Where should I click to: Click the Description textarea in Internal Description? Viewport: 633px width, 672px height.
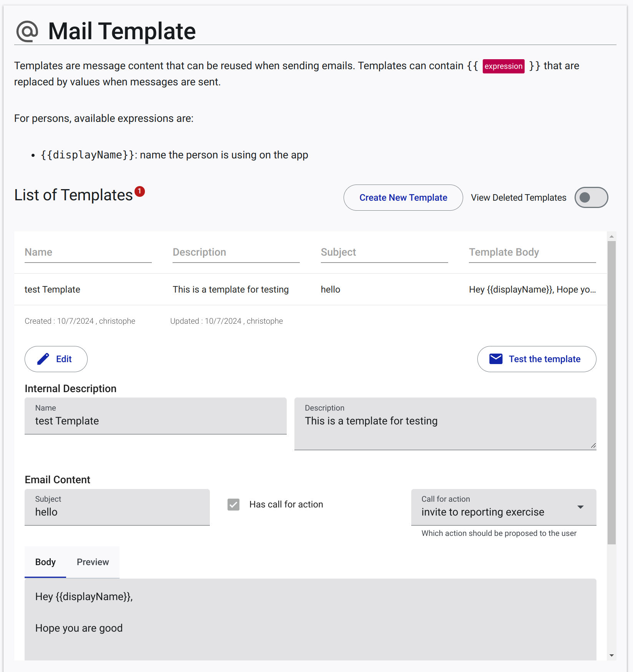point(445,424)
